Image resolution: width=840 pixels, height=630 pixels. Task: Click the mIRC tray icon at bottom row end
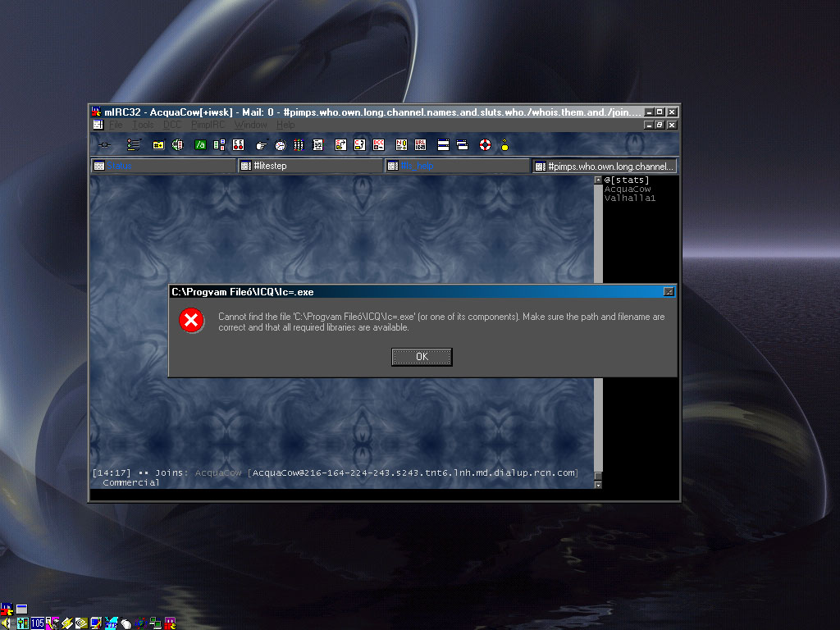click(170, 623)
